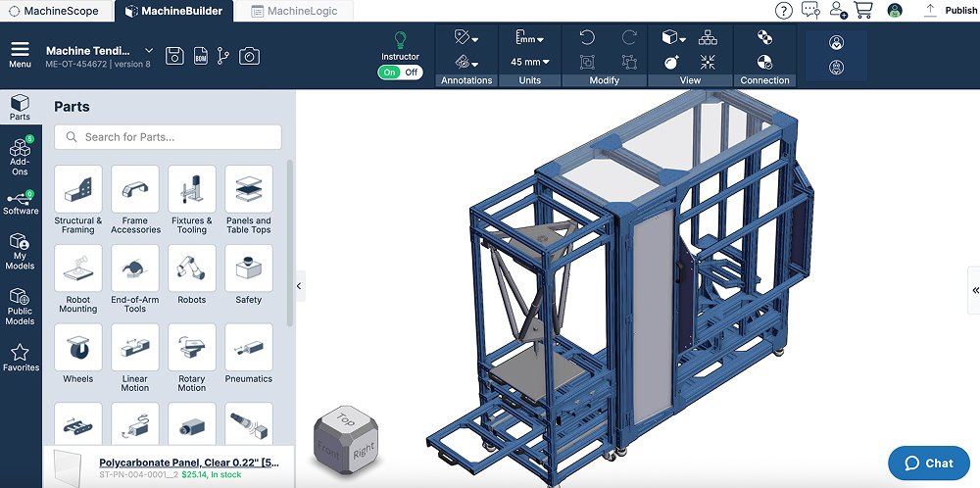
Task: Open the user profile avatar
Action: [895, 10]
